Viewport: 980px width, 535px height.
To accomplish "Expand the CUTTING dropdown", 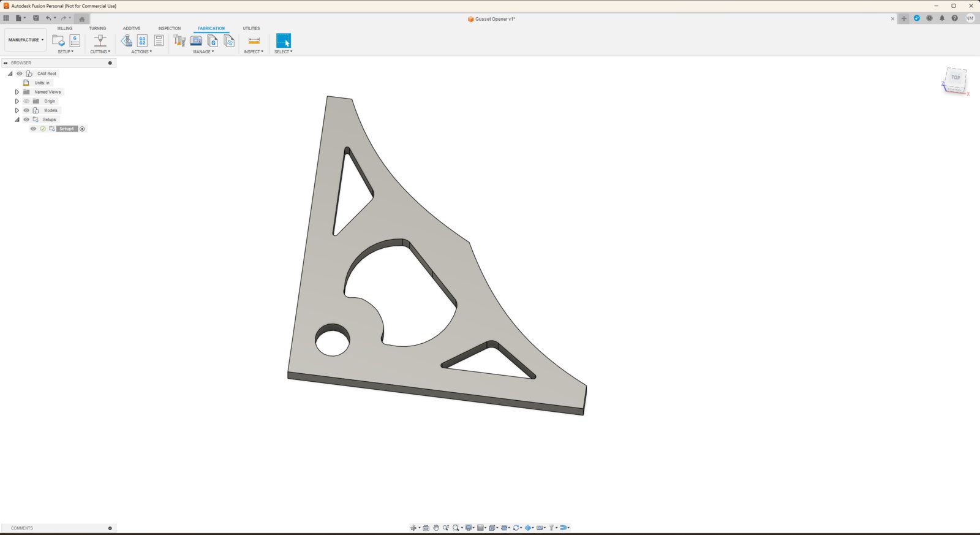I will [100, 51].
